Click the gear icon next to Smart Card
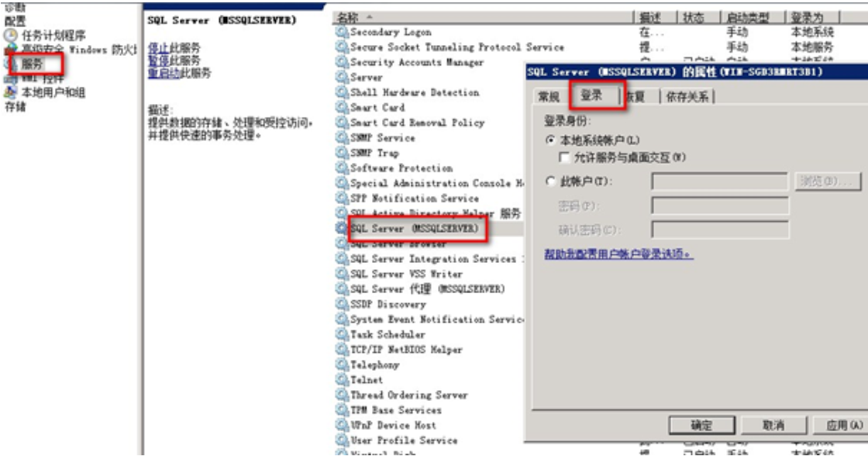The width and height of the screenshot is (868, 463). click(342, 108)
